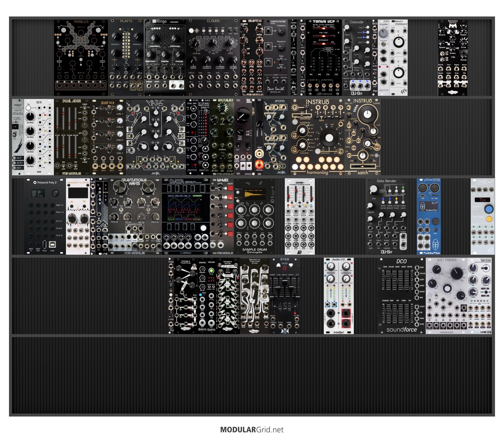Open the Curtis Filter module
This screenshot has height=436, width=504.
(276, 58)
